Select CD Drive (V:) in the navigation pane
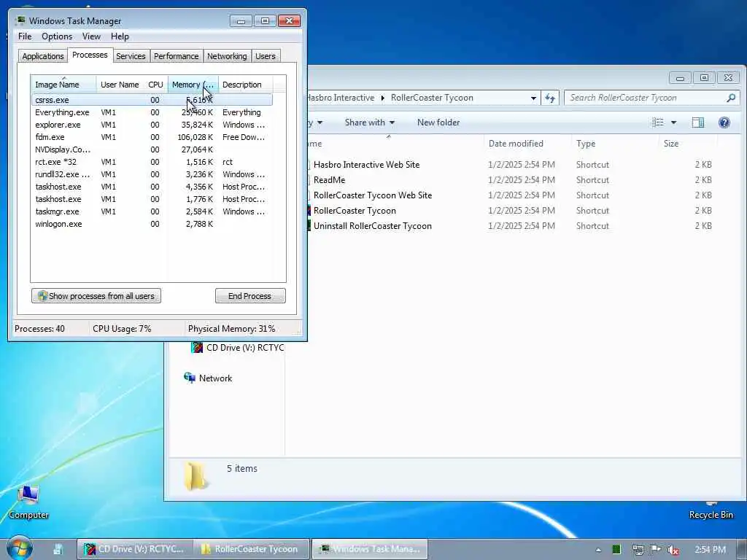 point(238,348)
